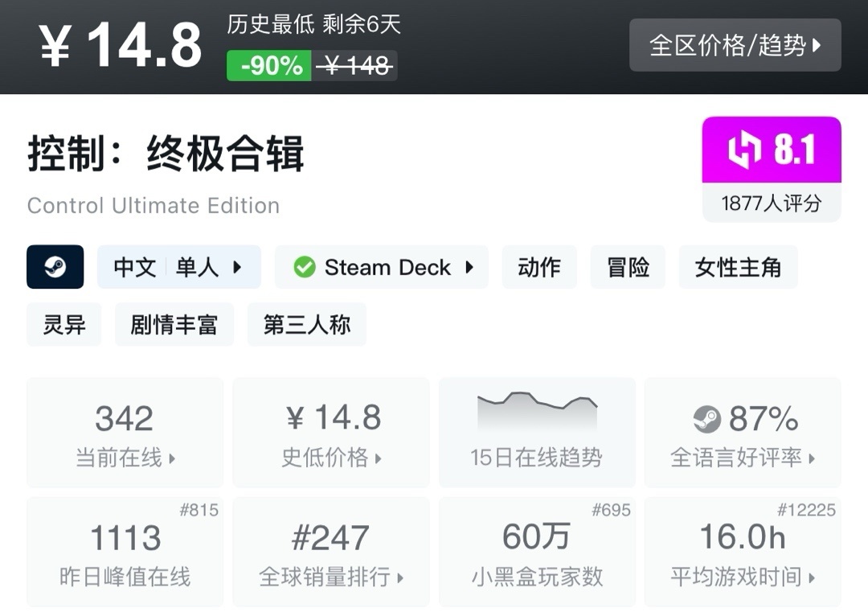The image size is (868, 616).
Task: Select the 动作 genre tag
Action: click(539, 267)
